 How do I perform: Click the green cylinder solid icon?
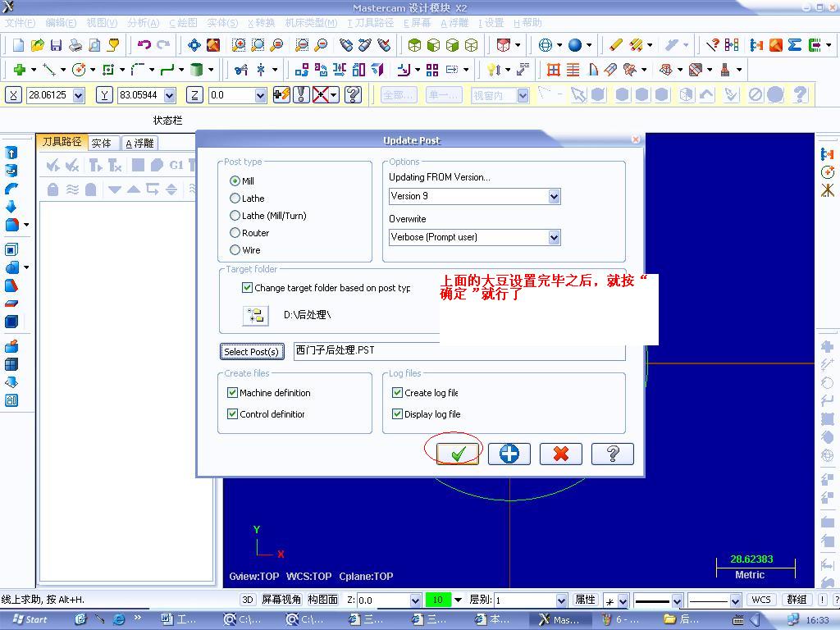pos(197,70)
